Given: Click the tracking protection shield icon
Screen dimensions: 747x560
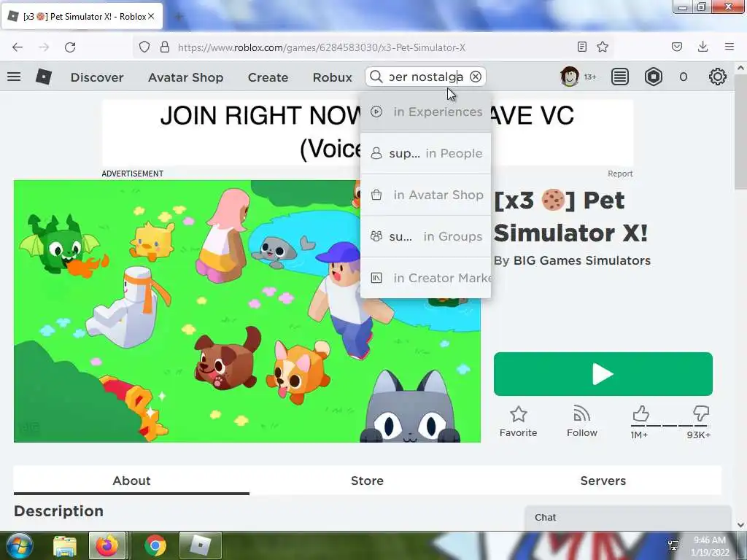Looking at the screenshot, I should pyautogui.click(x=144, y=47).
